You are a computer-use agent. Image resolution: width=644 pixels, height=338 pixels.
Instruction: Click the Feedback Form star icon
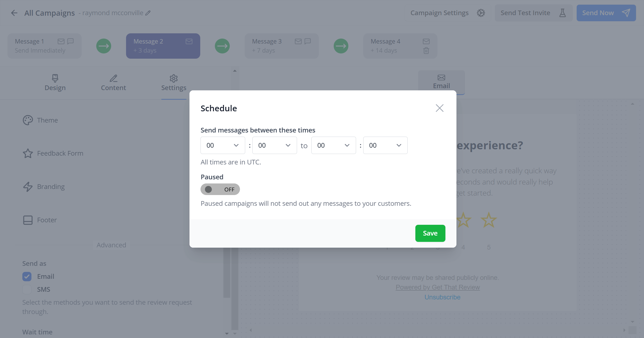(x=28, y=153)
